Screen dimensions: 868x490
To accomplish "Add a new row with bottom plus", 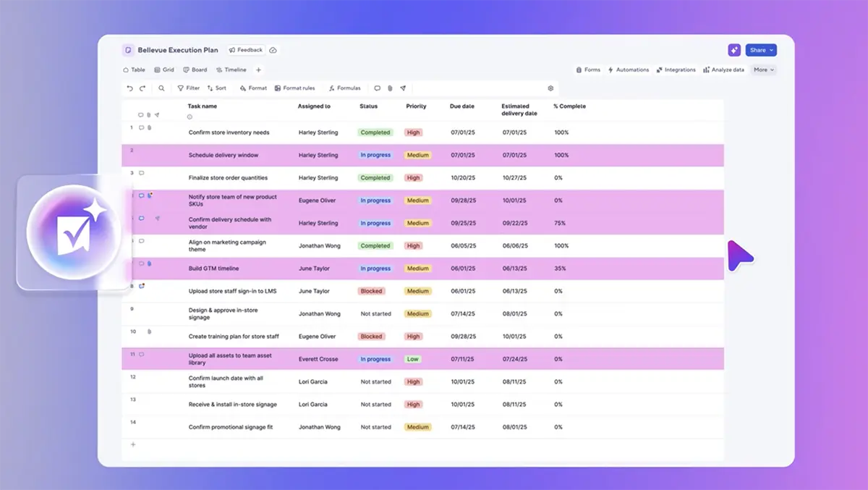I will pyautogui.click(x=133, y=444).
